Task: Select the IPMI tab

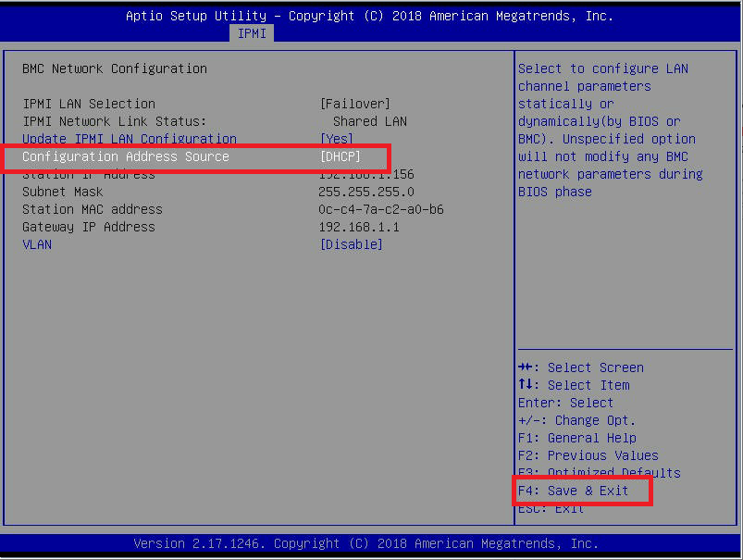Action: point(250,33)
